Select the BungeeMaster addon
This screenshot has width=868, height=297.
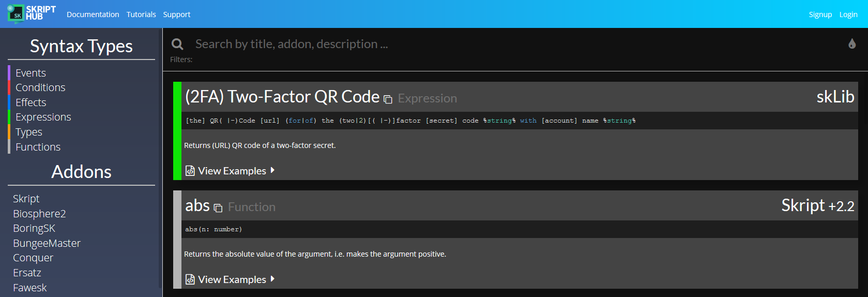point(47,243)
